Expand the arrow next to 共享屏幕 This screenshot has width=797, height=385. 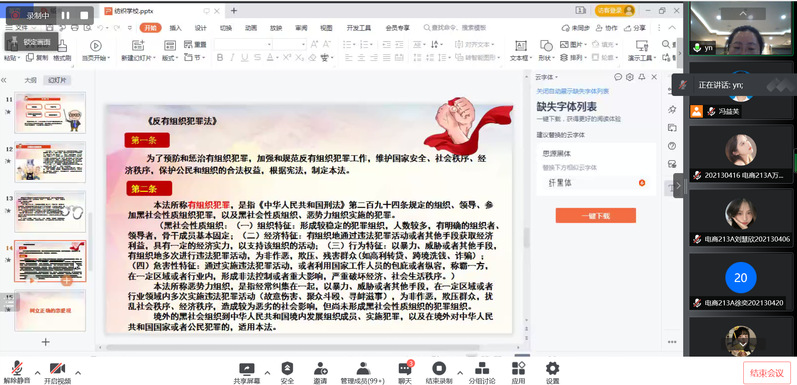267,372
